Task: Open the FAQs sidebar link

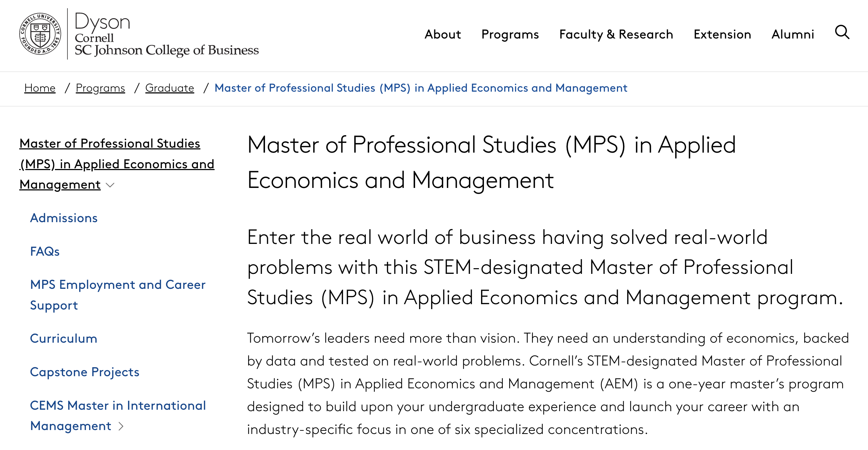Action: [x=45, y=251]
